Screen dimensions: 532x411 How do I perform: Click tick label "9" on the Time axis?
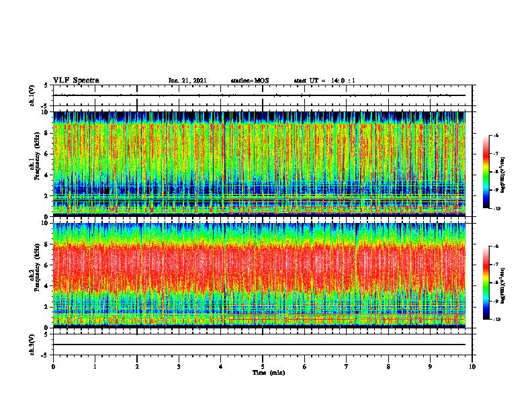pos(430,367)
